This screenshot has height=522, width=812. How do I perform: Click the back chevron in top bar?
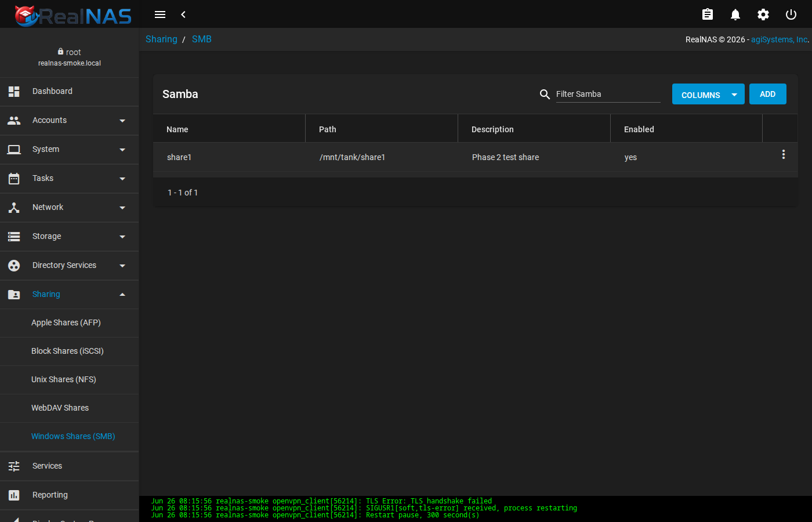183,14
